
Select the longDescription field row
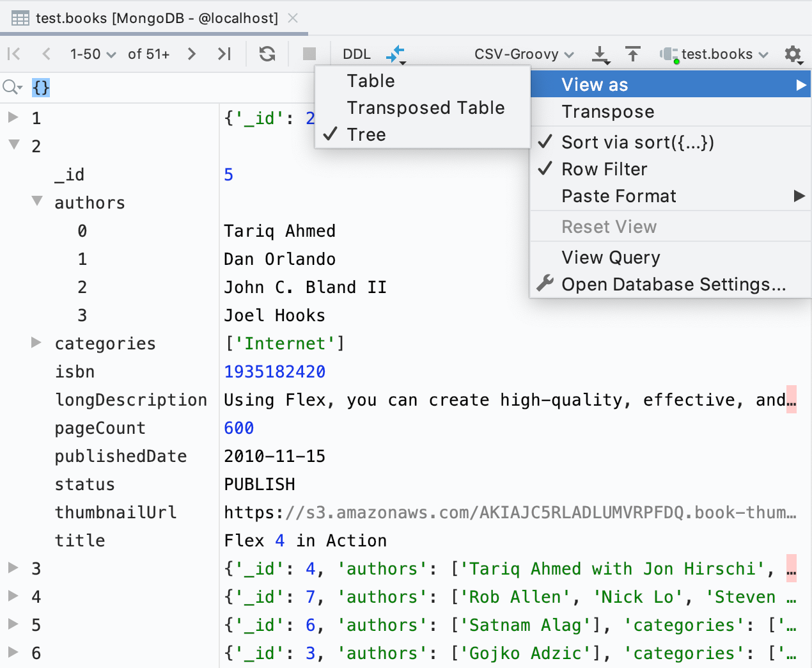[x=131, y=400]
